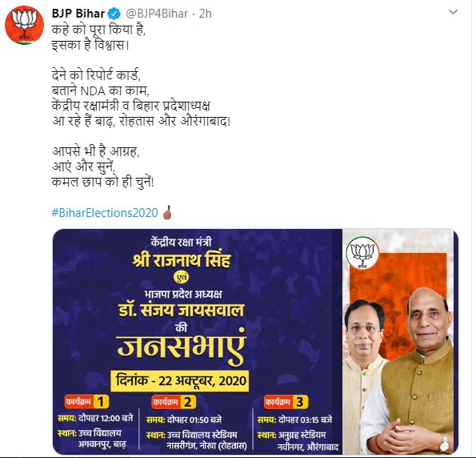The height and width of the screenshot is (458, 476).
Task: Click the 2h tweet timestamp
Action: point(206,14)
